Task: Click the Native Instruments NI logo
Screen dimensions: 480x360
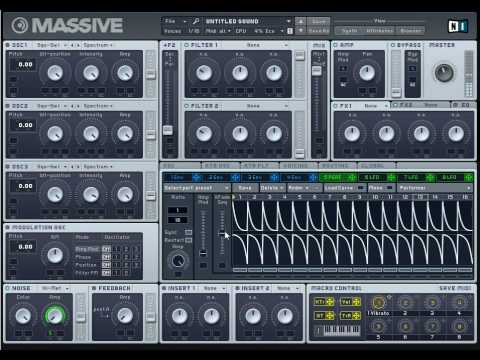Action: [458, 26]
